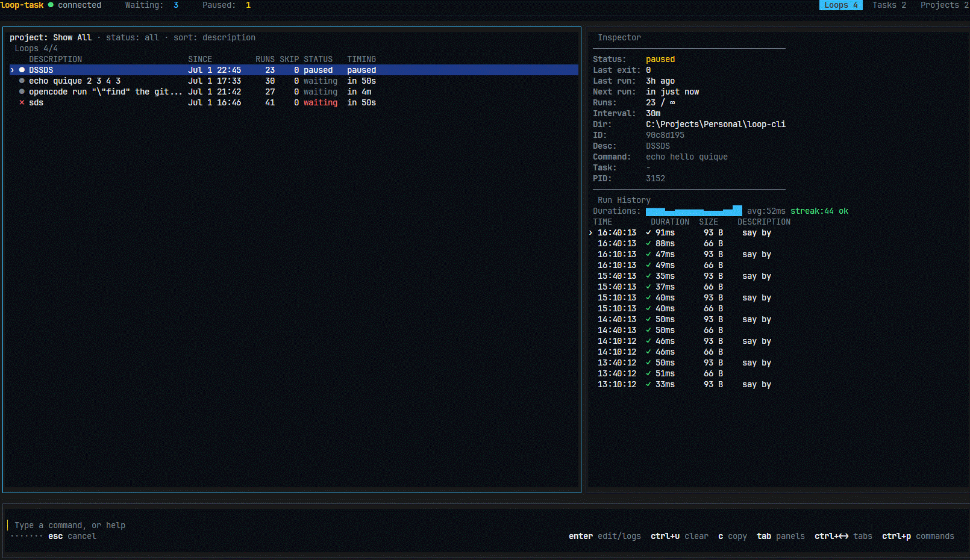Image resolution: width=970 pixels, height=560 pixels.
Task: Click the STATUS column header
Action: tap(318, 59)
